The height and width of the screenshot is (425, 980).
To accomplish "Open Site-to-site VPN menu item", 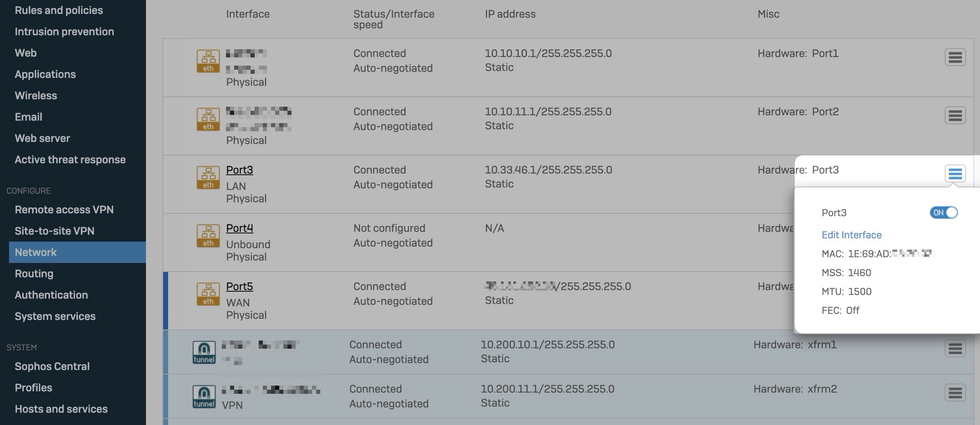I will click(x=55, y=231).
